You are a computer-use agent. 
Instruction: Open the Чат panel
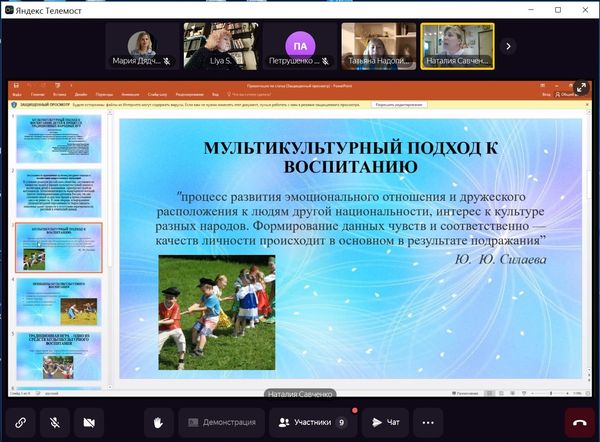tap(385, 422)
